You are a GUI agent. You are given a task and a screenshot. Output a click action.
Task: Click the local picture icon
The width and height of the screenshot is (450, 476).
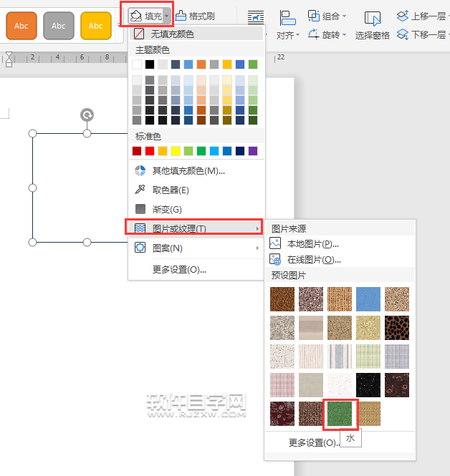click(275, 243)
